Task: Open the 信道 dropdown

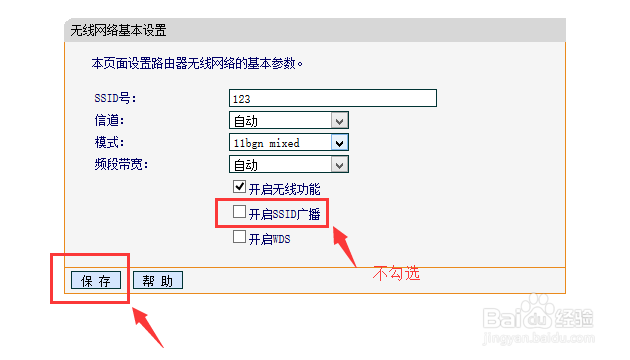Action: pyautogui.click(x=288, y=120)
